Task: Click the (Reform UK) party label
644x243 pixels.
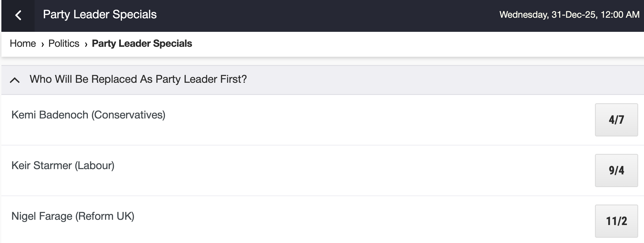Action: tap(105, 216)
